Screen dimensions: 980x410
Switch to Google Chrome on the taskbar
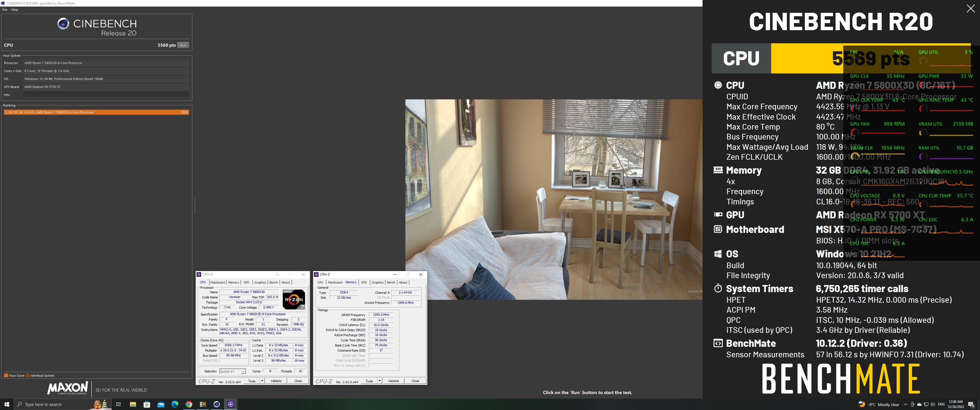(189, 404)
